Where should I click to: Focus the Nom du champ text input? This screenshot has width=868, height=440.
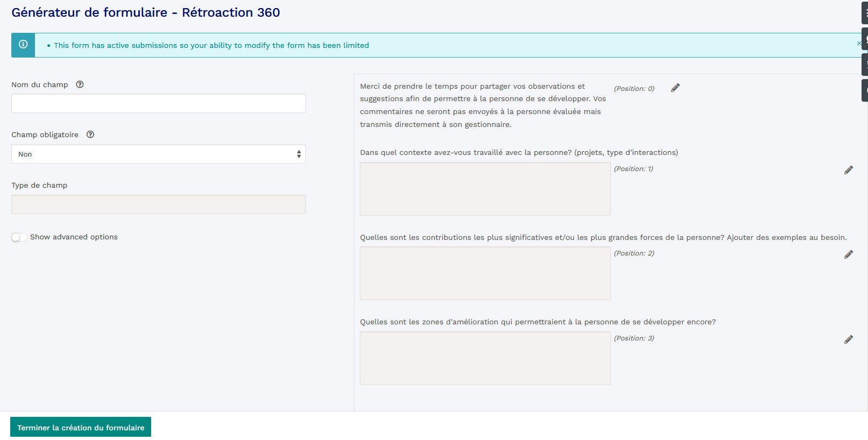(x=158, y=103)
